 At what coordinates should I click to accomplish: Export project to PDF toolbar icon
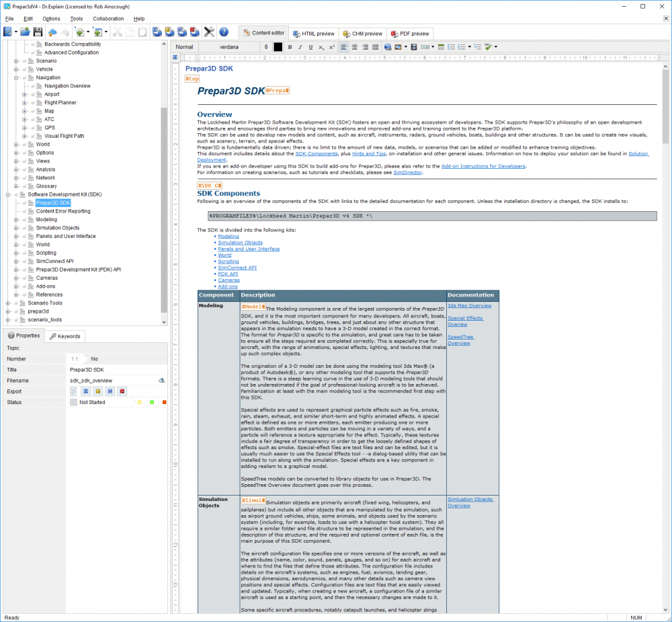[x=195, y=32]
